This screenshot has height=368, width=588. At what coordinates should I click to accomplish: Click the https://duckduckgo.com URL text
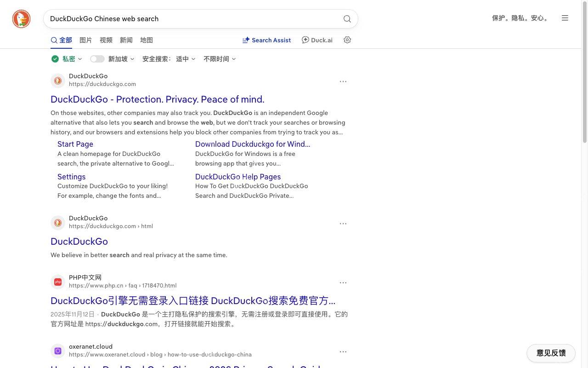coord(102,84)
